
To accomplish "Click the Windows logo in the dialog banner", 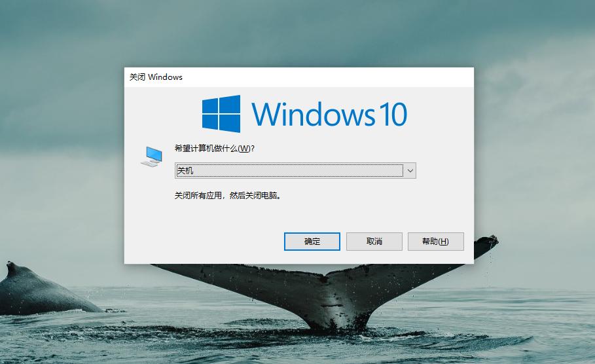I will point(221,113).
